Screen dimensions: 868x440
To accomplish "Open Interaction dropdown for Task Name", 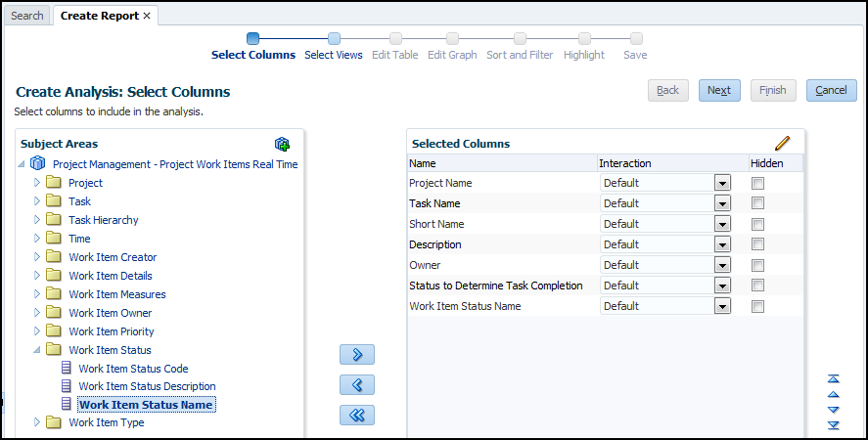I will 722,203.
